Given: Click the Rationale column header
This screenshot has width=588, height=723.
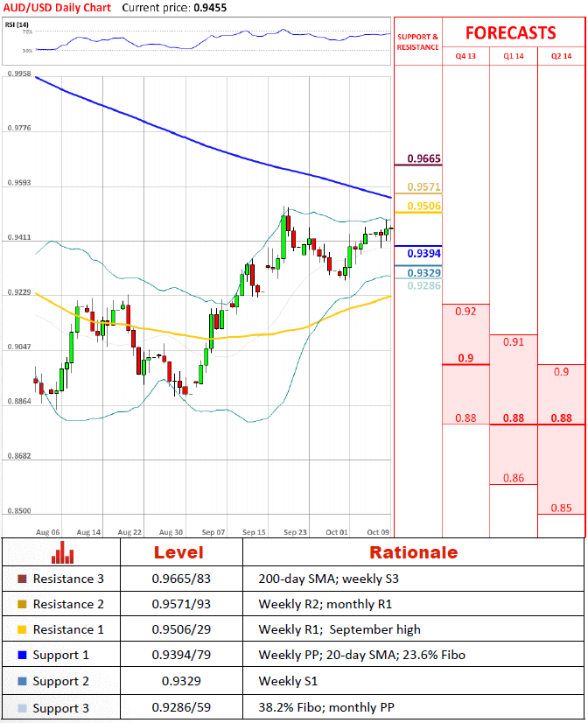Looking at the screenshot, I should coord(413,552).
